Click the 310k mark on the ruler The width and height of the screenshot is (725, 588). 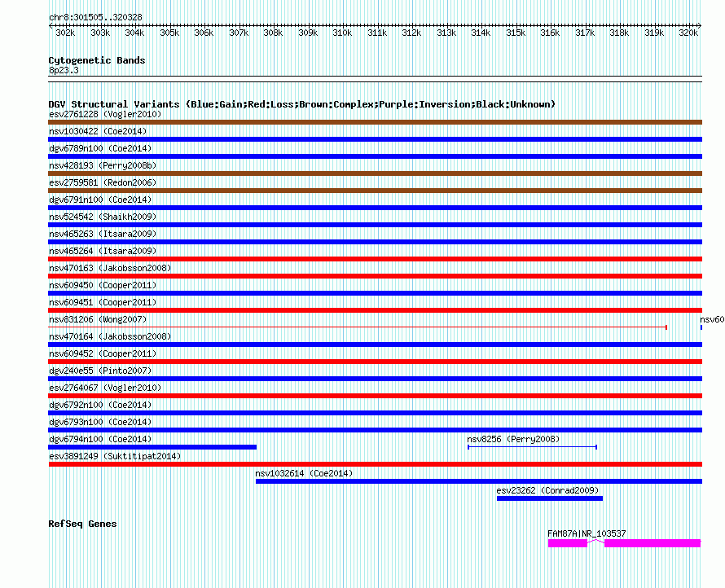pyautogui.click(x=342, y=33)
